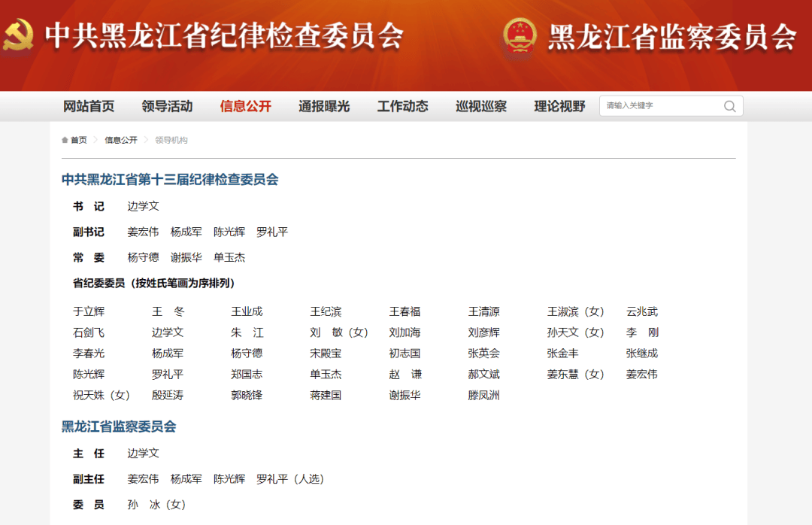The width and height of the screenshot is (812, 525).
Task: Click the home icon in the breadcrumb bar
Action: pos(63,139)
